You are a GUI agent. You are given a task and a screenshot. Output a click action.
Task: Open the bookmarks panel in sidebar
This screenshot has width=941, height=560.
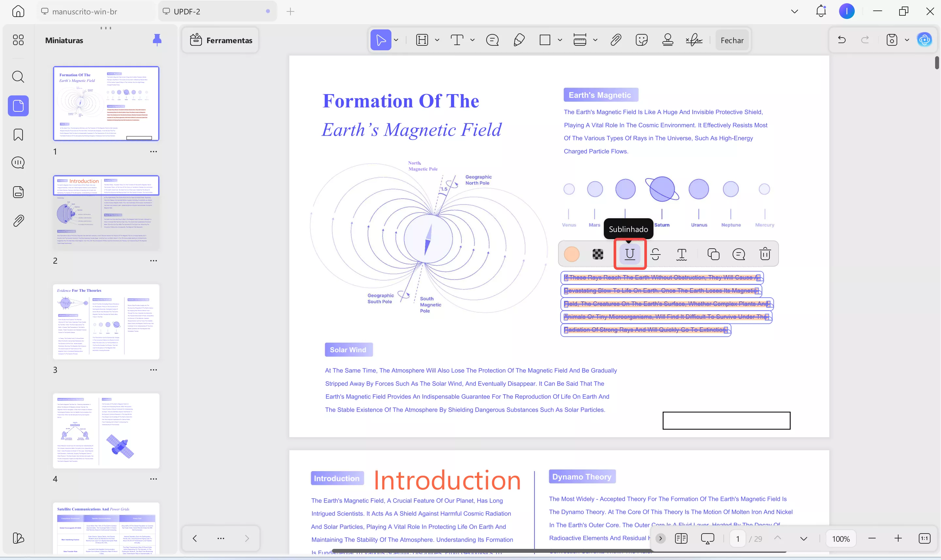18,135
